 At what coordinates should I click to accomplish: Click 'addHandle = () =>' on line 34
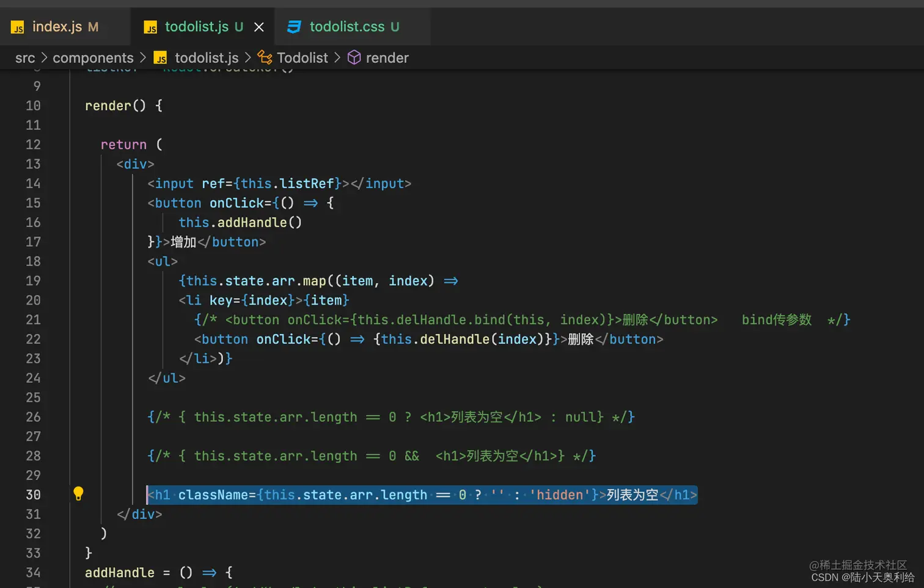pos(150,573)
